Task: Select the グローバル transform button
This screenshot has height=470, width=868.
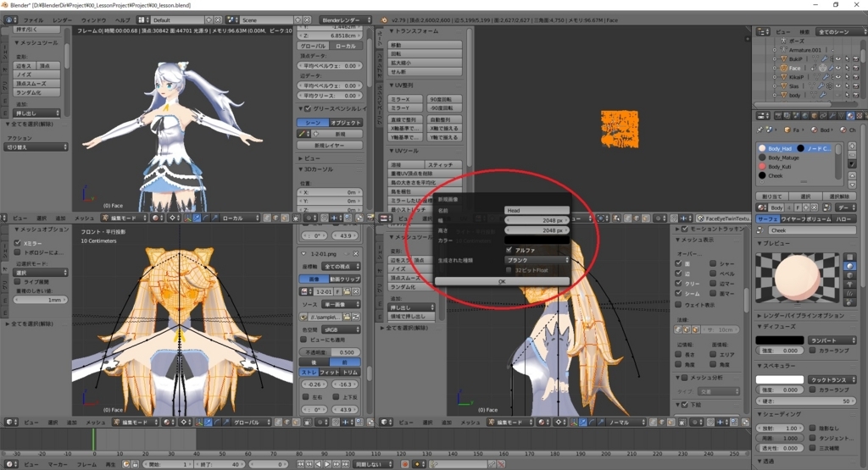Action: click(314, 46)
